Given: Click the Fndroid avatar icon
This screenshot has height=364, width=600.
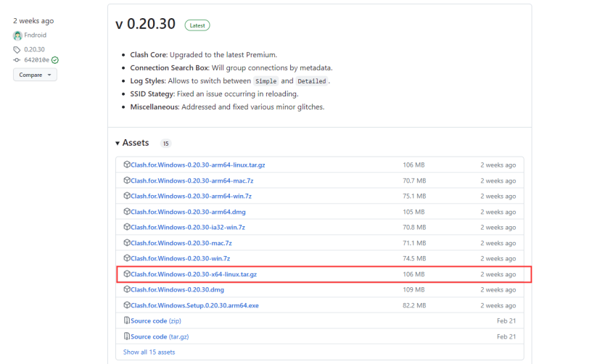Looking at the screenshot, I should click(x=17, y=36).
